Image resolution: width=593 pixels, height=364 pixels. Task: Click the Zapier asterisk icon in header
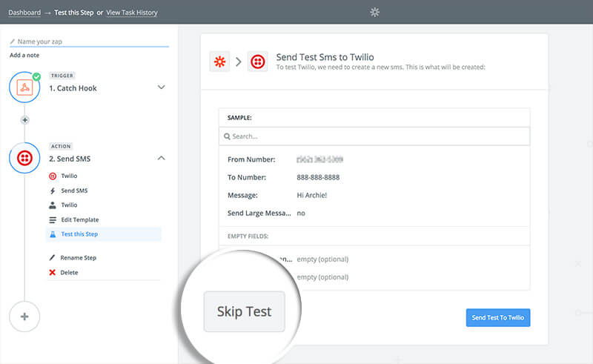pyautogui.click(x=219, y=62)
